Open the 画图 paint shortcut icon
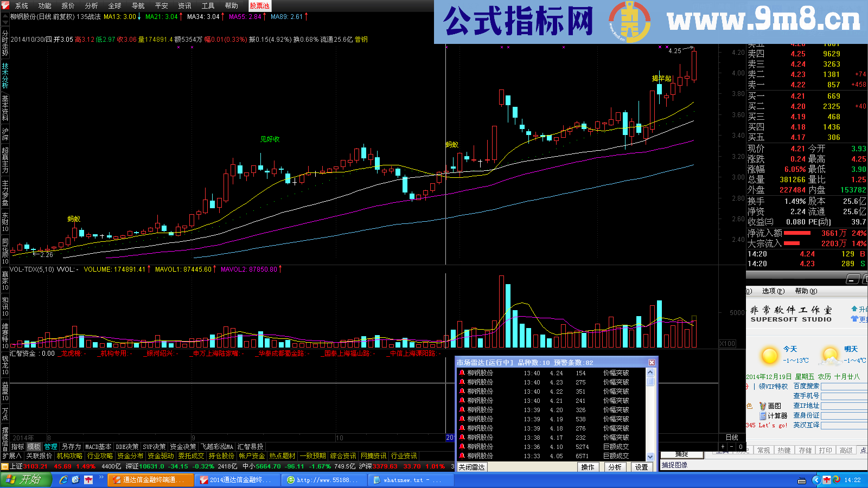This screenshot has height=488, width=868. pos(763,406)
